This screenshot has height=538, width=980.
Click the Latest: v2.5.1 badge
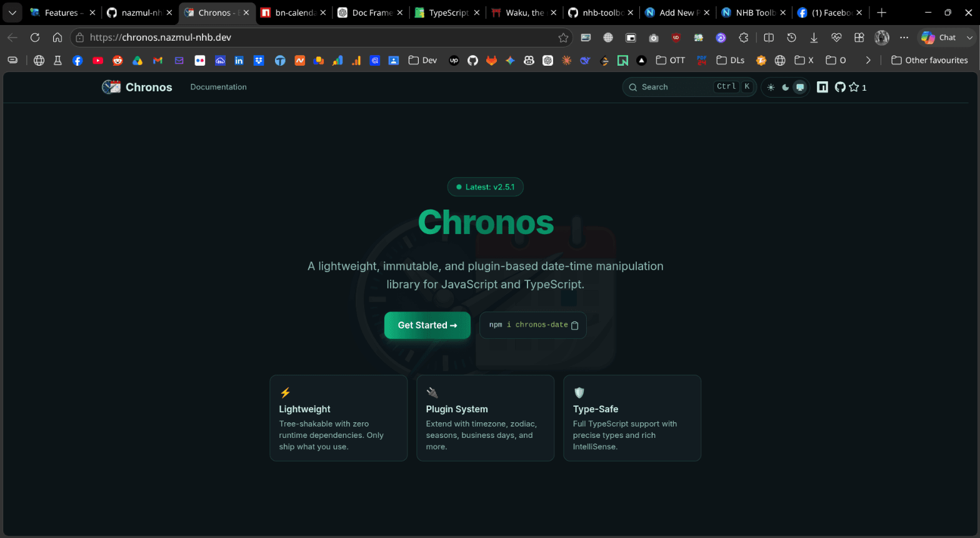[x=486, y=187]
